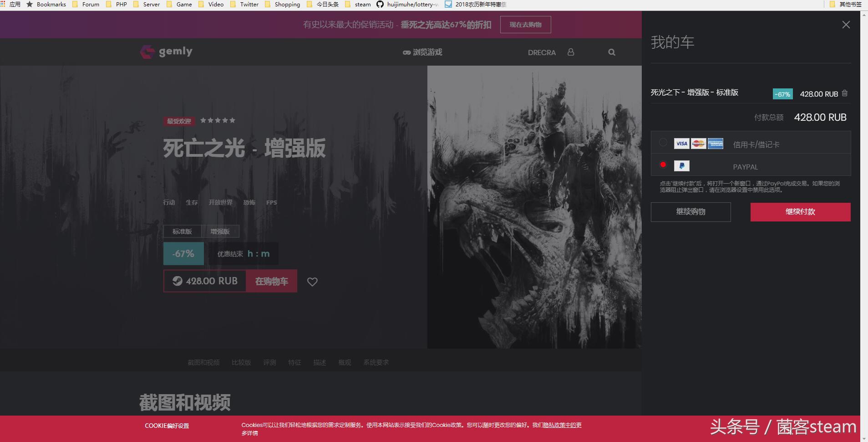The width and height of the screenshot is (868, 442).
Task: Close the 我的车 cart panel
Action: click(846, 25)
